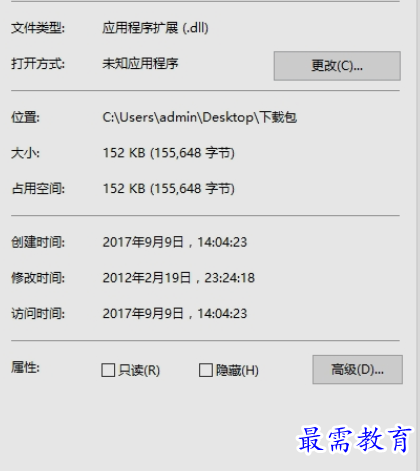Click the 位置 label
The height and width of the screenshot is (471, 420).
[x=25, y=117]
